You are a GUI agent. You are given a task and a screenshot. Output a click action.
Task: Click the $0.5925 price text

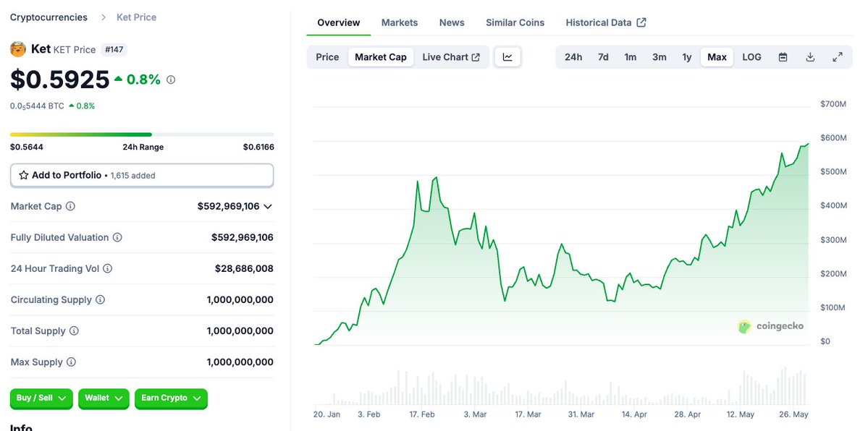[60, 80]
